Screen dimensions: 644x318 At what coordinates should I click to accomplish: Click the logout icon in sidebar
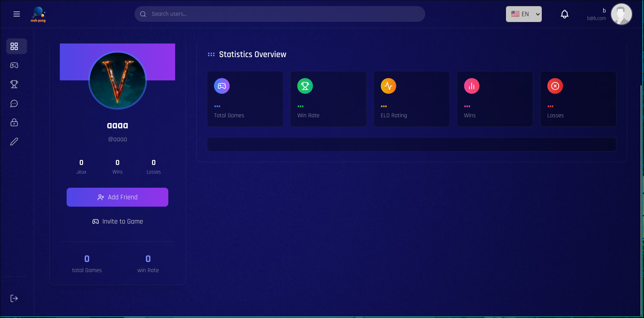click(14, 298)
